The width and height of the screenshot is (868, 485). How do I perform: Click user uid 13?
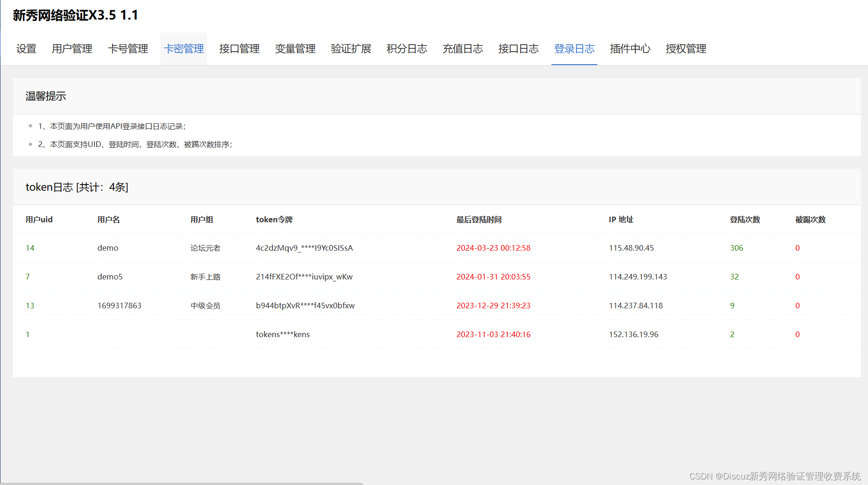30,306
